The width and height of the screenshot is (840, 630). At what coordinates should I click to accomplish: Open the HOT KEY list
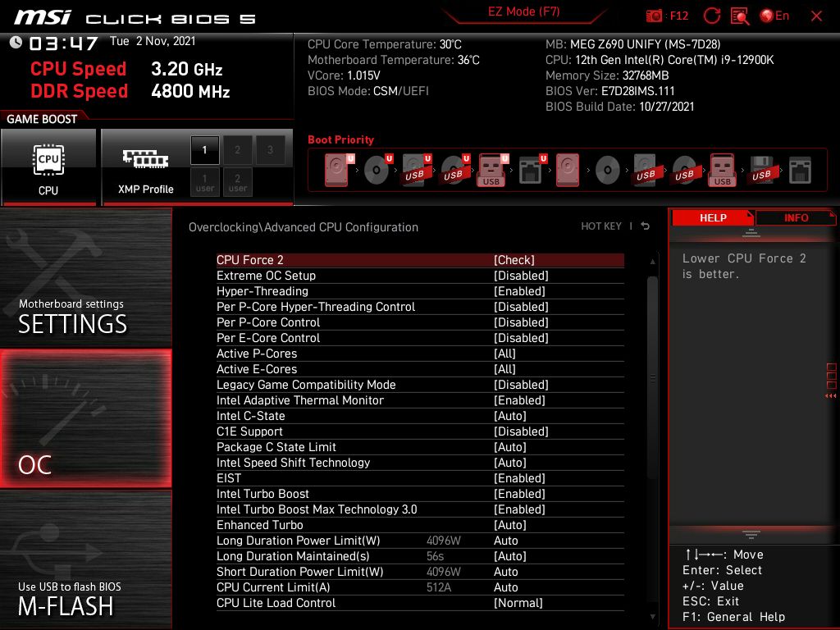601,226
